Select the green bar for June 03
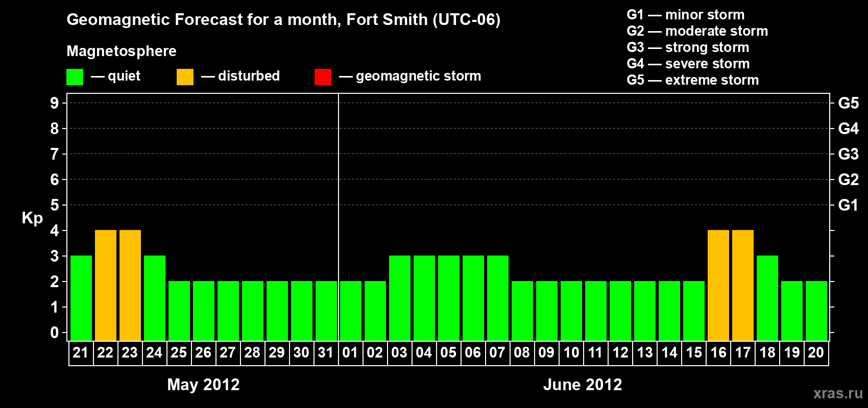 (400, 298)
